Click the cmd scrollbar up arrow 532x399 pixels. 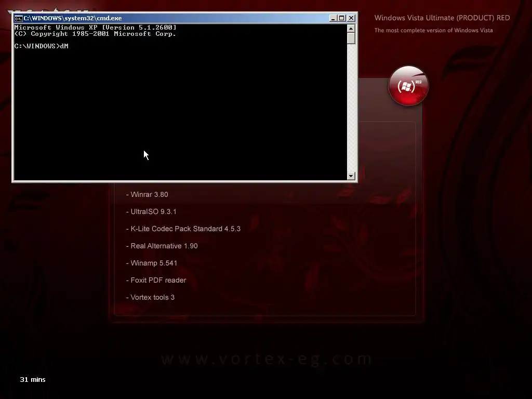point(351,28)
